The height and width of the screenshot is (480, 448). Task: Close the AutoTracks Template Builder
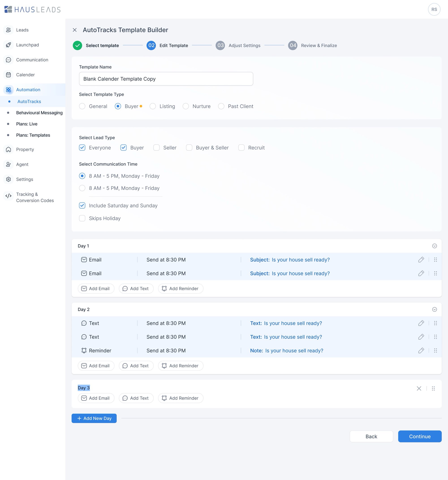[75, 30]
